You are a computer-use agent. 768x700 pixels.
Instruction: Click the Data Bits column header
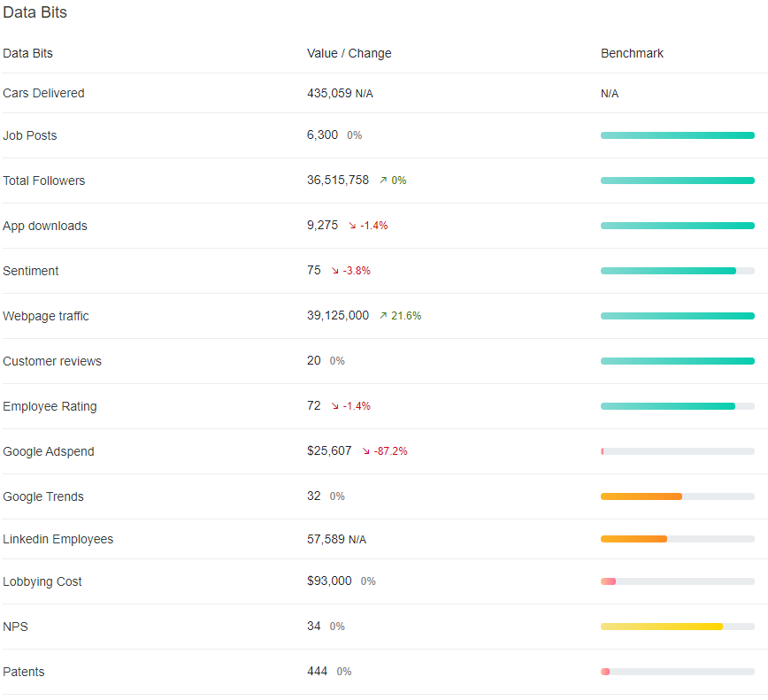click(x=28, y=53)
